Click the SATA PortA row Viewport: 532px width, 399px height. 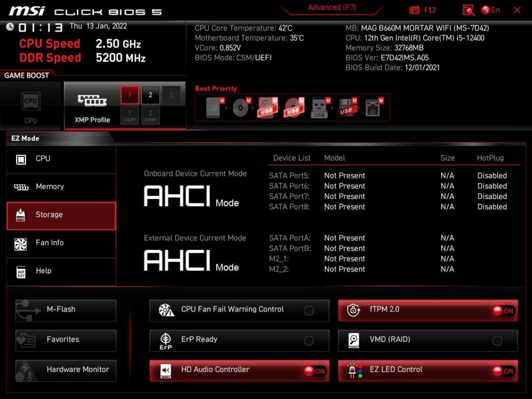pyautogui.click(x=362, y=238)
